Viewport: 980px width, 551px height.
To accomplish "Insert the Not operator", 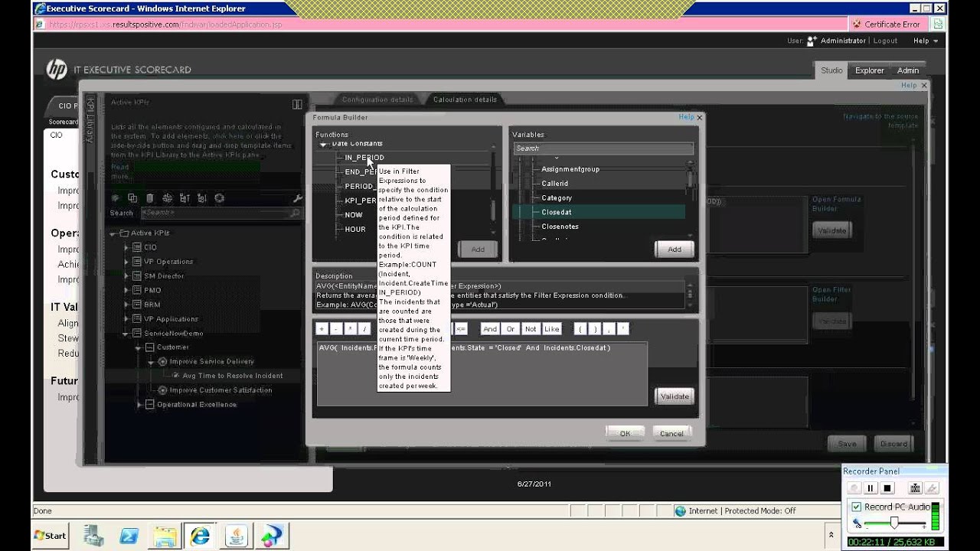I will click(531, 329).
